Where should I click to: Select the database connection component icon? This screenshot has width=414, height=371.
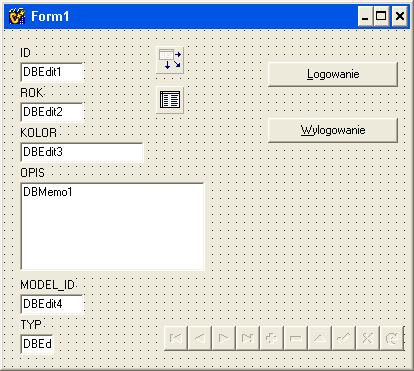click(170, 60)
